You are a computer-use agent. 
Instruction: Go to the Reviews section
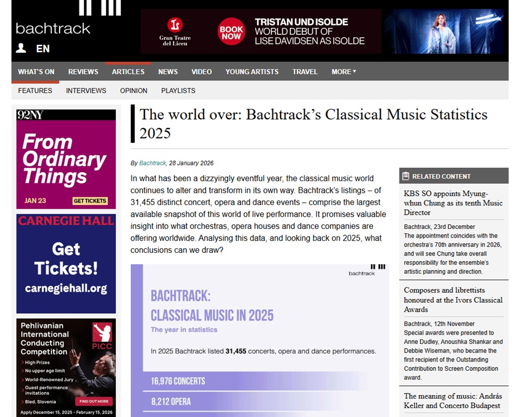coord(83,72)
